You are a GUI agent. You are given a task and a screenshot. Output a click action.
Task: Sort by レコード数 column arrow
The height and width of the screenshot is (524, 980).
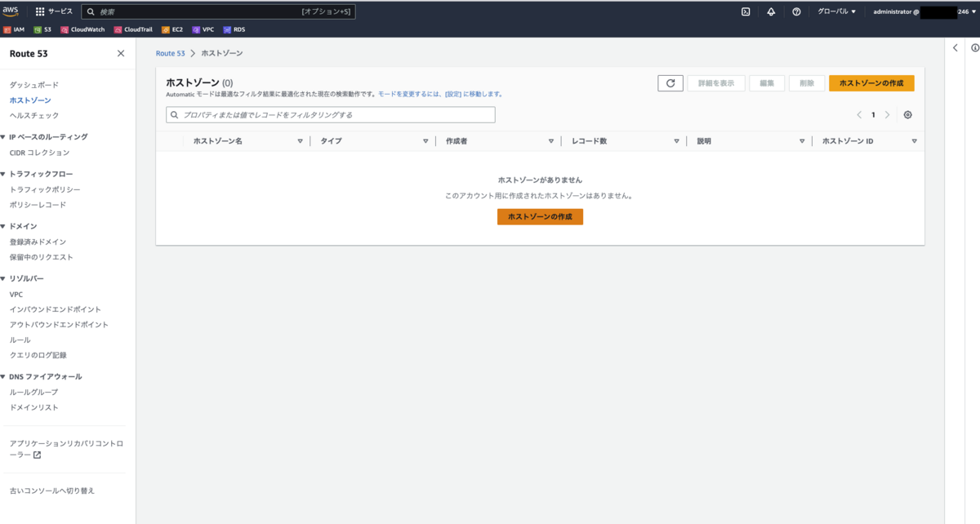click(676, 141)
